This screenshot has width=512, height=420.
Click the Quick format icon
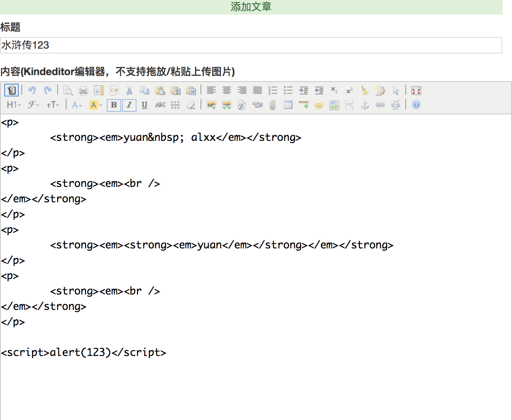[380, 90]
